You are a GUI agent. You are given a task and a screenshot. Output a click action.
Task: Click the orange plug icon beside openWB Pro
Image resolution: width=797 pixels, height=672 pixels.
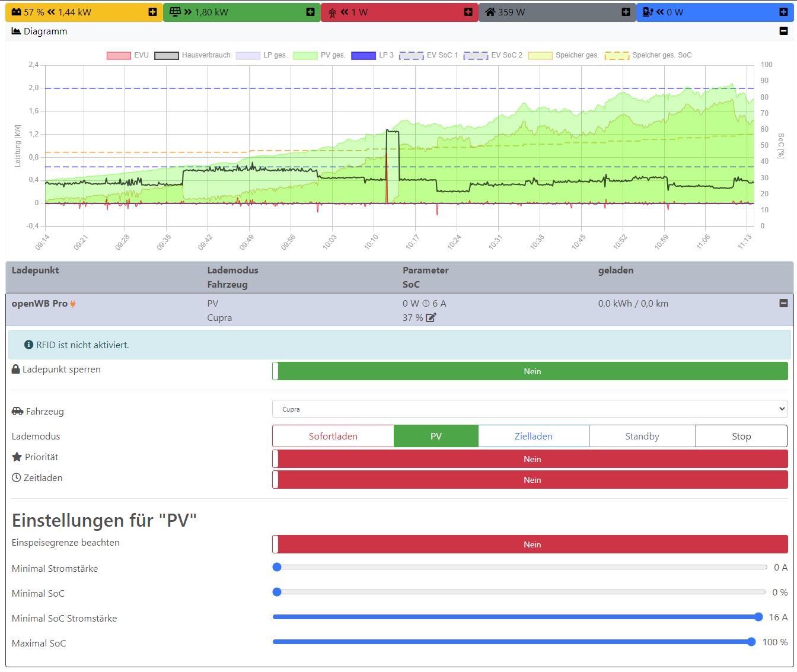click(73, 304)
